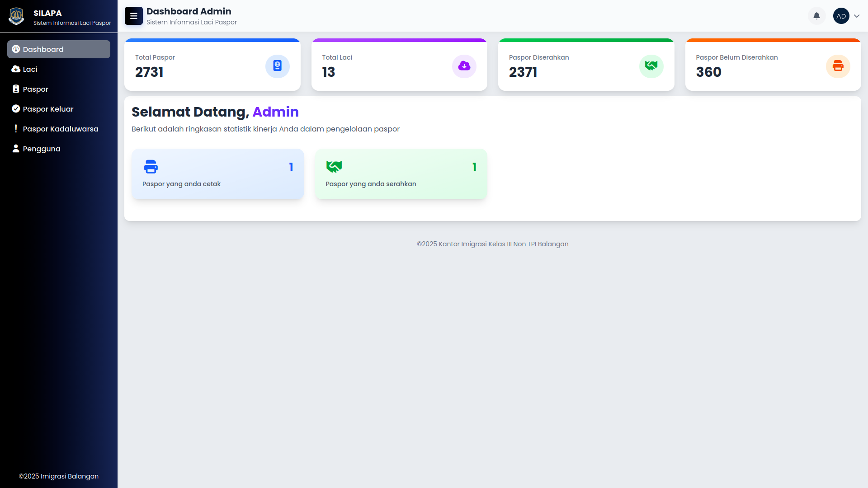Click the green handshake icon in serahkan card
Screen dimensions: 868x488
pos(334,166)
